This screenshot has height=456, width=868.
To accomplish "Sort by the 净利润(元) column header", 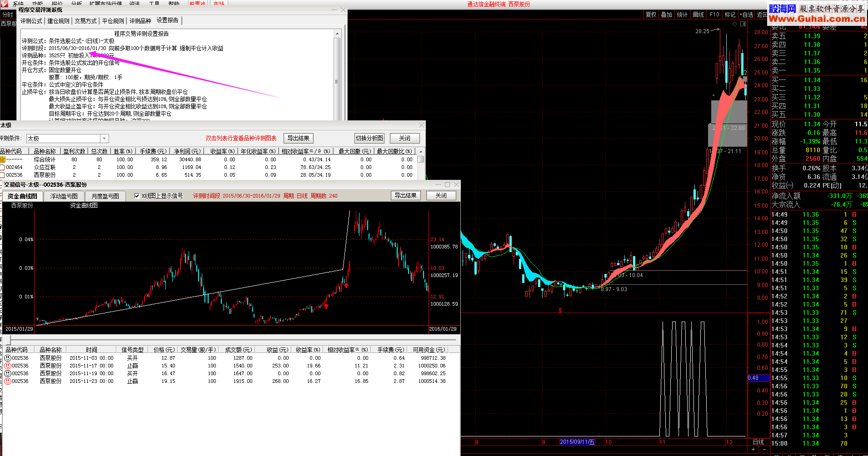I will [187, 151].
